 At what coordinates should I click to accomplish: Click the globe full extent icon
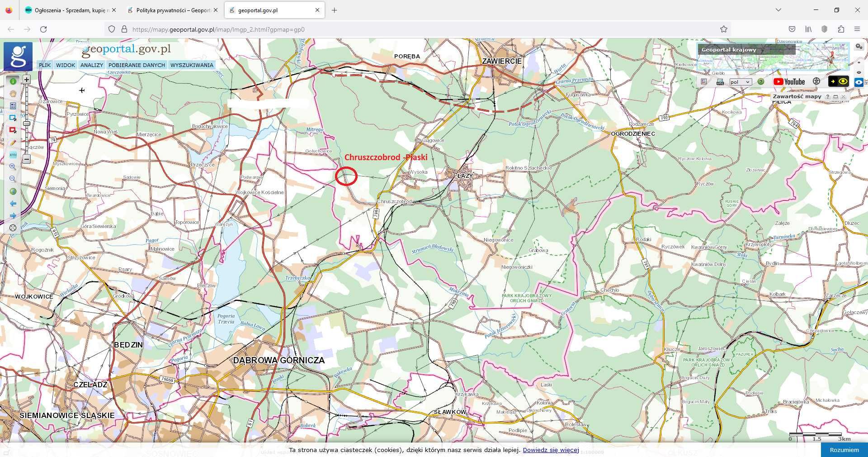pyautogui.click(x=13, y=191)
